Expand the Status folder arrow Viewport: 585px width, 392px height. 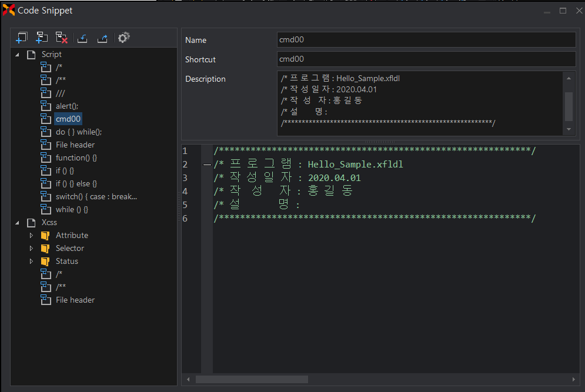pyautogui.click(x=32, y=262)
